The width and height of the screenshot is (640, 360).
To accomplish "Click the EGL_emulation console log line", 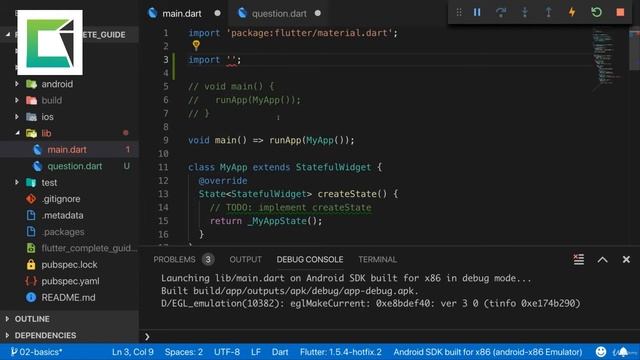I will click(371, 304).
